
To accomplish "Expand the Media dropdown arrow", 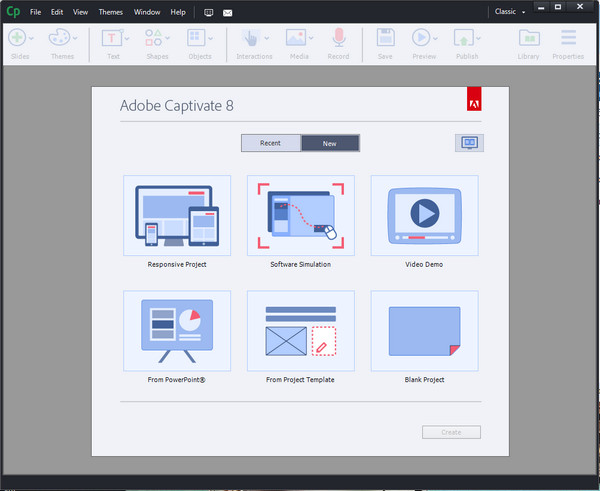I will coord(311,38).
